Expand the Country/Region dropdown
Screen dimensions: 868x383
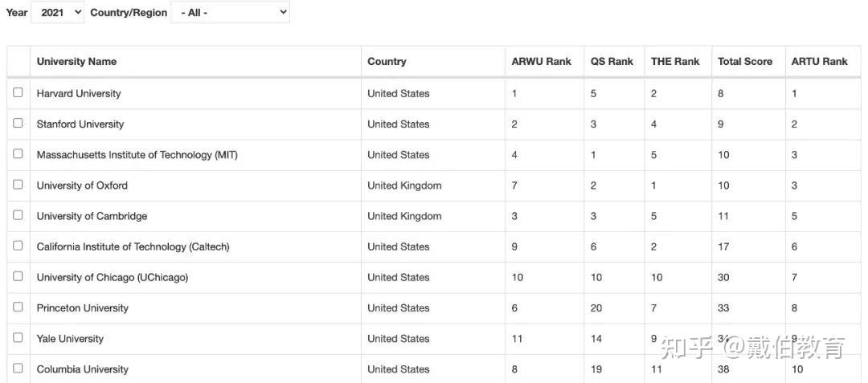pos(230,13)
